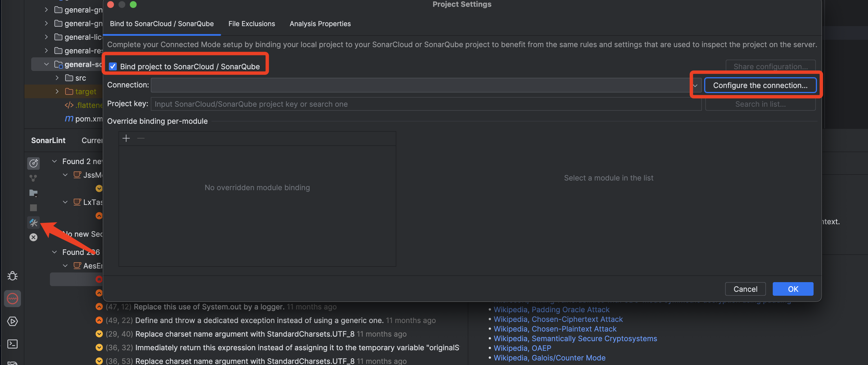Viewport: 868px width, 365px height.
Task: Collapse the JssM file node chevron
Action: (65, 175)
